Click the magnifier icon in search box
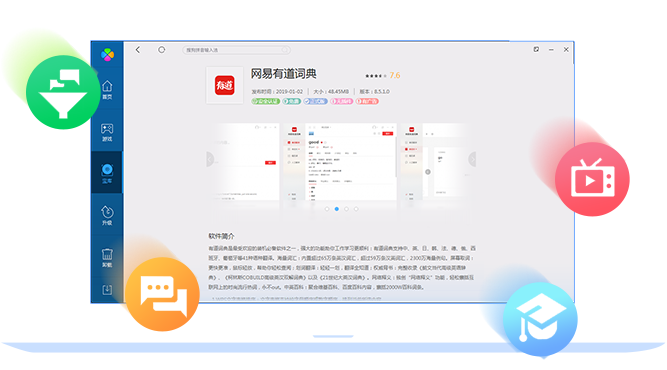Viewport: 667px width, 370px height. coord(285,50)
